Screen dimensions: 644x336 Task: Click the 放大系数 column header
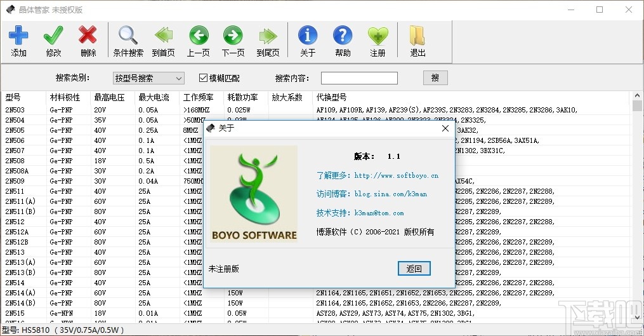[287, 97]
